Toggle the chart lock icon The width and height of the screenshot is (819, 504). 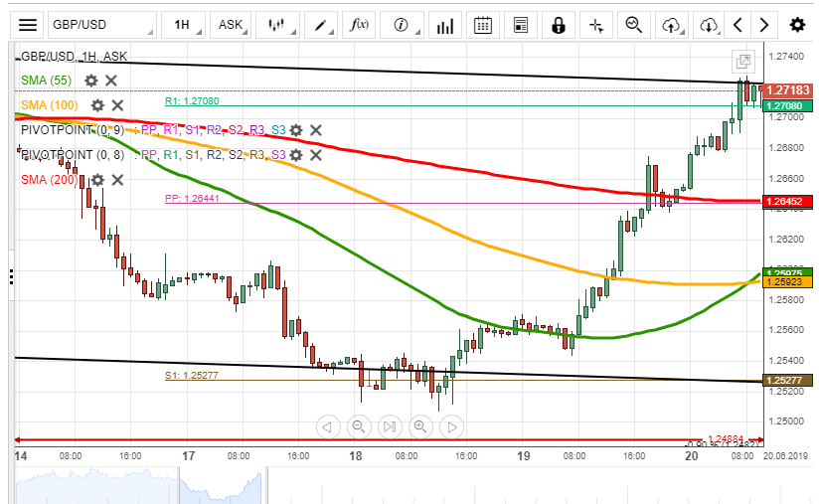[559, 25]
